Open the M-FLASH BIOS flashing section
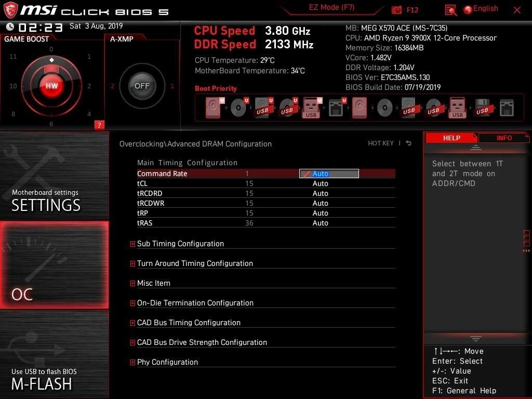The height and width of the screenshot is (399, 532). [x=54, y=354]
